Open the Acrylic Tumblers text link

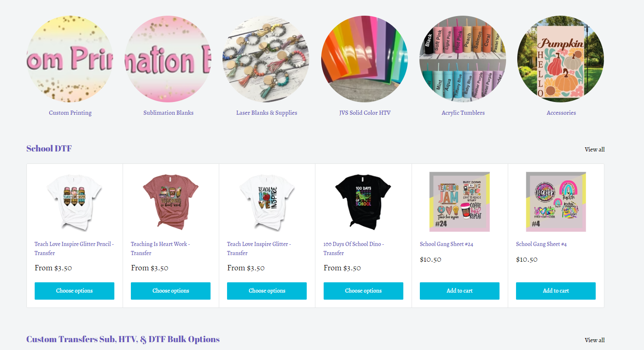pyautogui.click(x=463, y=113)
